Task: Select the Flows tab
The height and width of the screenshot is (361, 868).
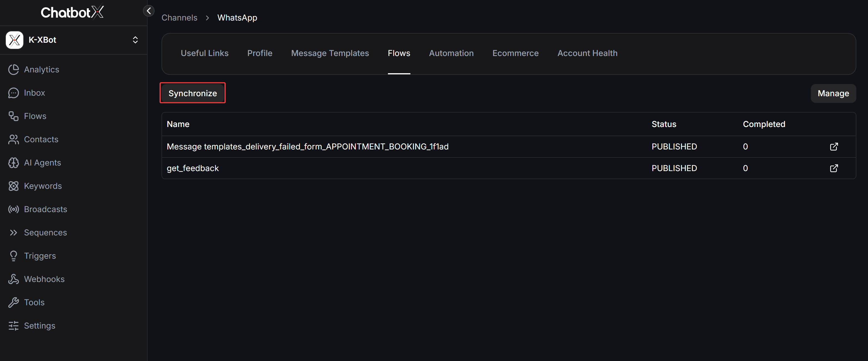Action: [x=399, y=53]
